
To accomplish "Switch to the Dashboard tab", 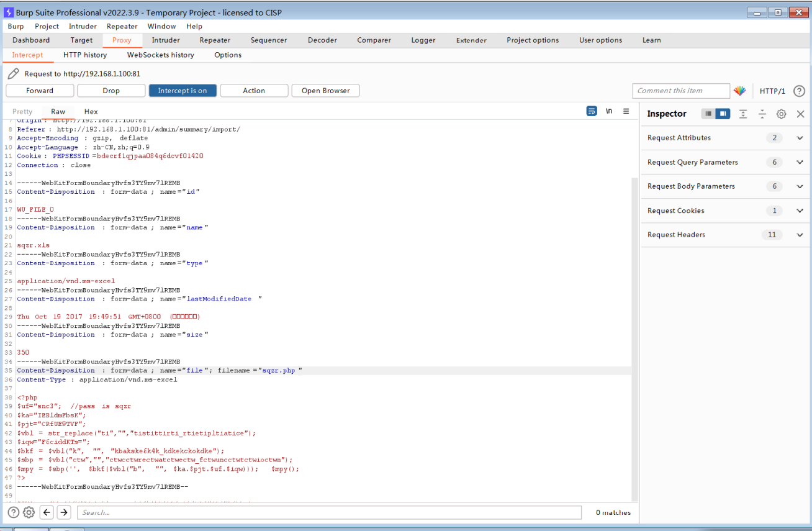I will [x=31, y=40].
